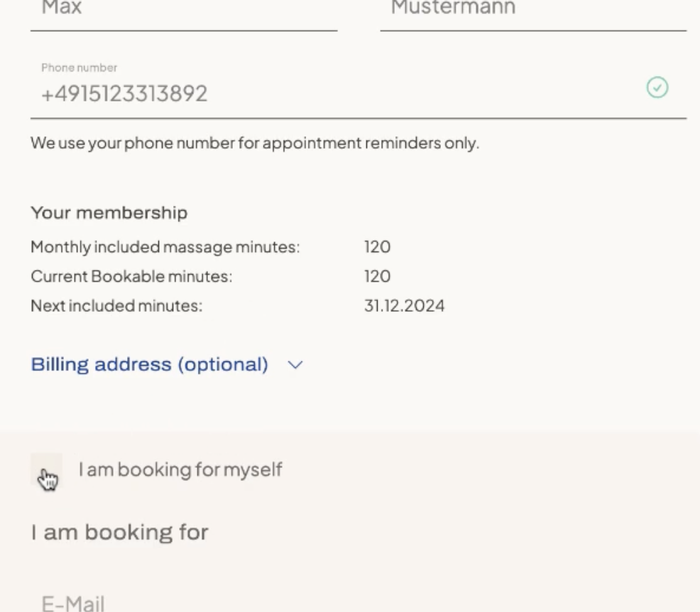Click the Next included minutes label

click(x=116, y=307)
